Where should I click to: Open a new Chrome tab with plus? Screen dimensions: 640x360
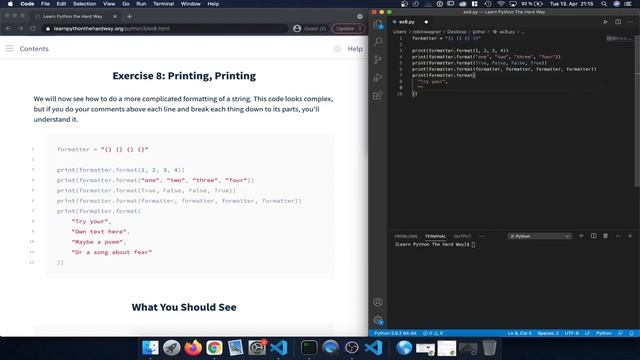pos(129,16)
